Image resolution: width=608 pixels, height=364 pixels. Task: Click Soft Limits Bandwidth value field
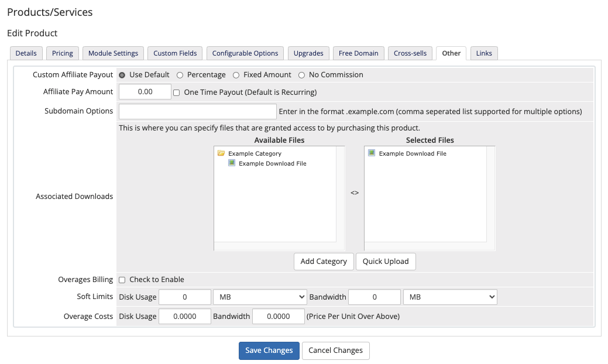pos(375,297)
